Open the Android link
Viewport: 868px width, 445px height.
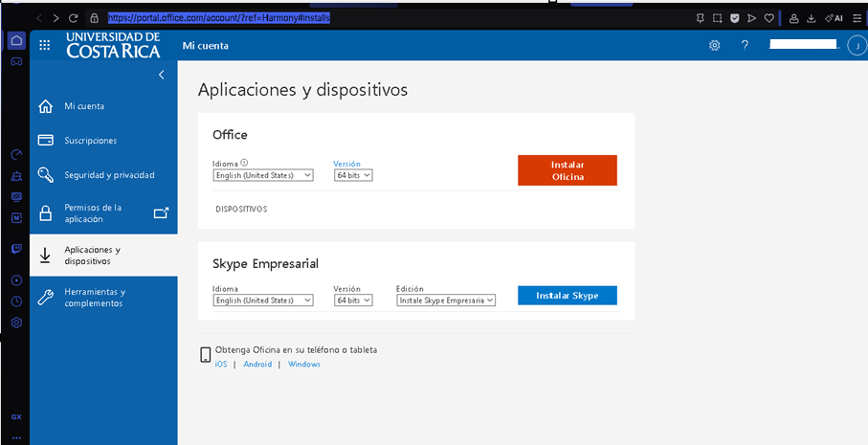[257, 365]
